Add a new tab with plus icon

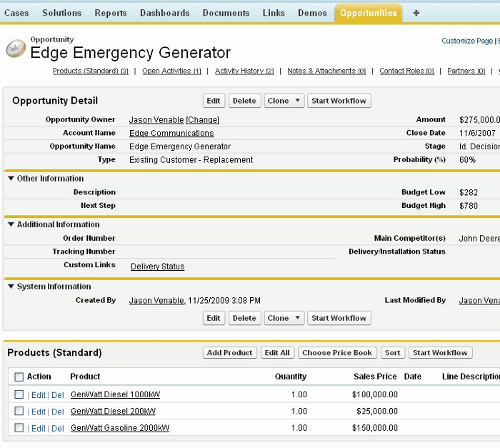416,13
